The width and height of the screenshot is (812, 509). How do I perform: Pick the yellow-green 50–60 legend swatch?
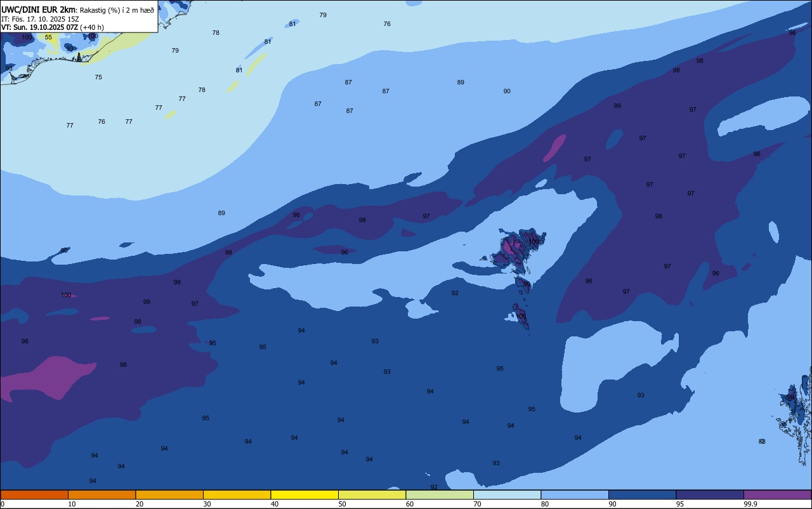click(372, 494)
